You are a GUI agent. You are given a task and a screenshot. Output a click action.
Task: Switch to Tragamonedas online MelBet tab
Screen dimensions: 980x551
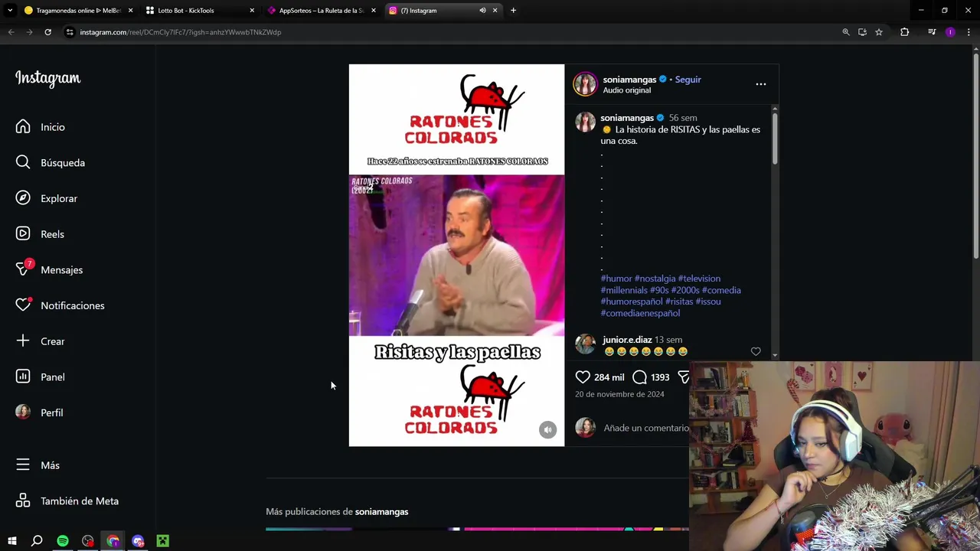[77, 11]
